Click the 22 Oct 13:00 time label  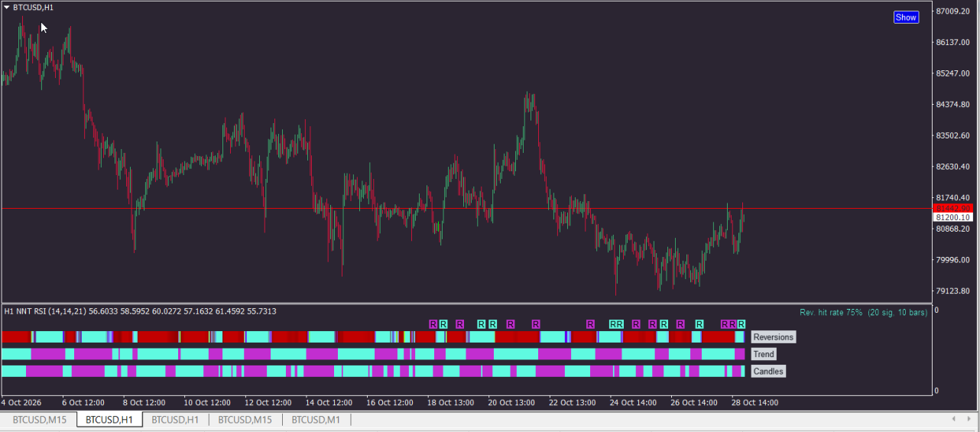click(x=573, y=402)
